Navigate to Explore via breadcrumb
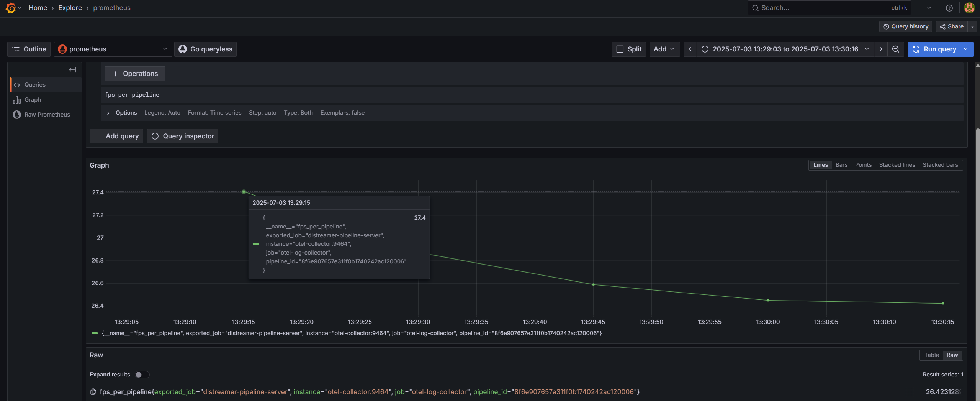Screen dimensions: 980x401 (70, 8)
